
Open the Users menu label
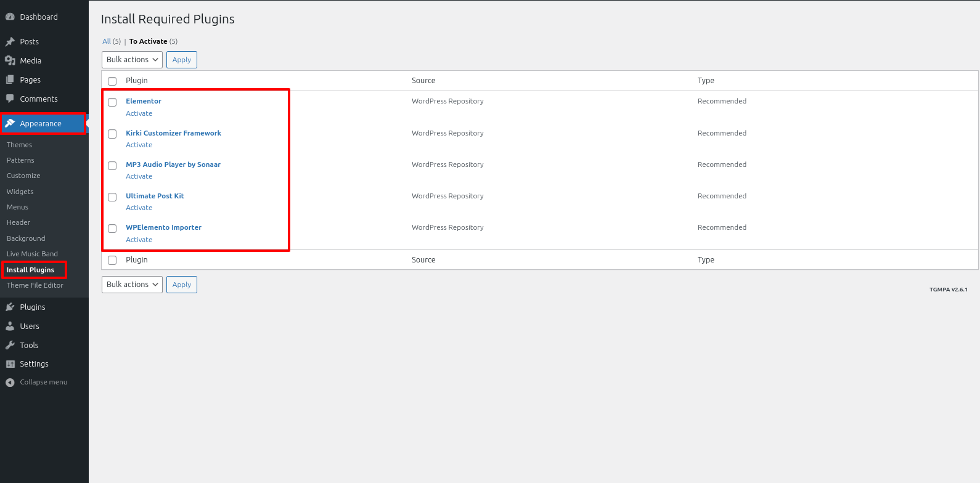(30, 326)
